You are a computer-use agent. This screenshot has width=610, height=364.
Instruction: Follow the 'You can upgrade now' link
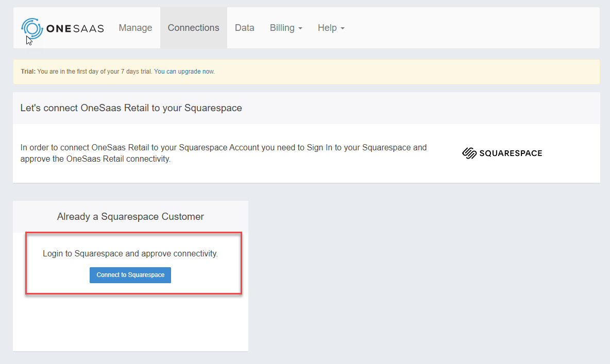tap(184, 72)
